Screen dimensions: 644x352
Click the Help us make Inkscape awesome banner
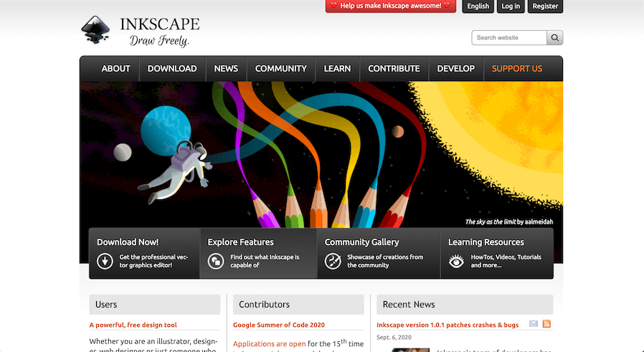click(x=391, y=6)
